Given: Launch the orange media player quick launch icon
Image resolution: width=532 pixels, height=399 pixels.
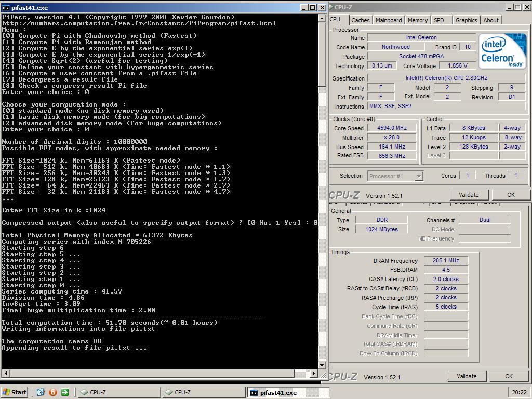Looking at the screenshot, I should click(x=53, y=392).
